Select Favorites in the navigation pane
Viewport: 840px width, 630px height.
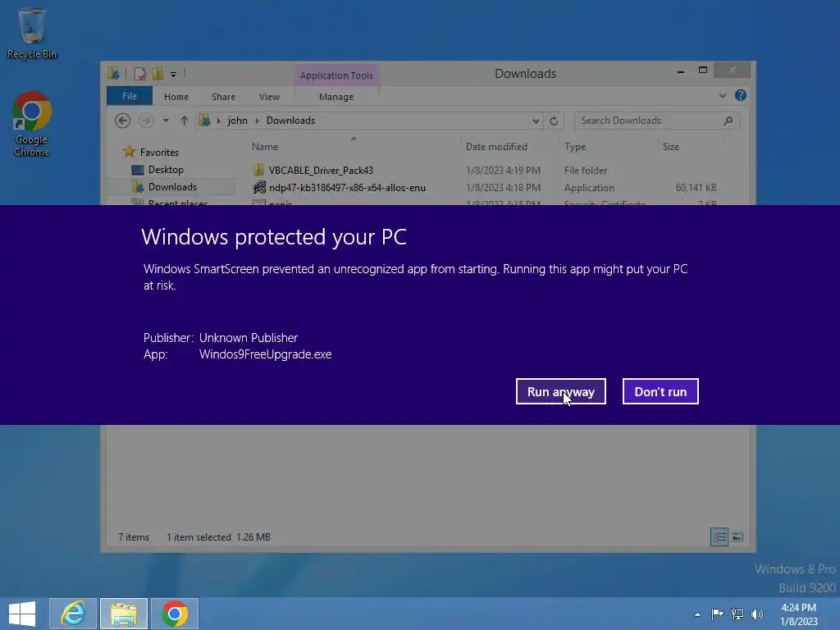click(x=159, y=152)
